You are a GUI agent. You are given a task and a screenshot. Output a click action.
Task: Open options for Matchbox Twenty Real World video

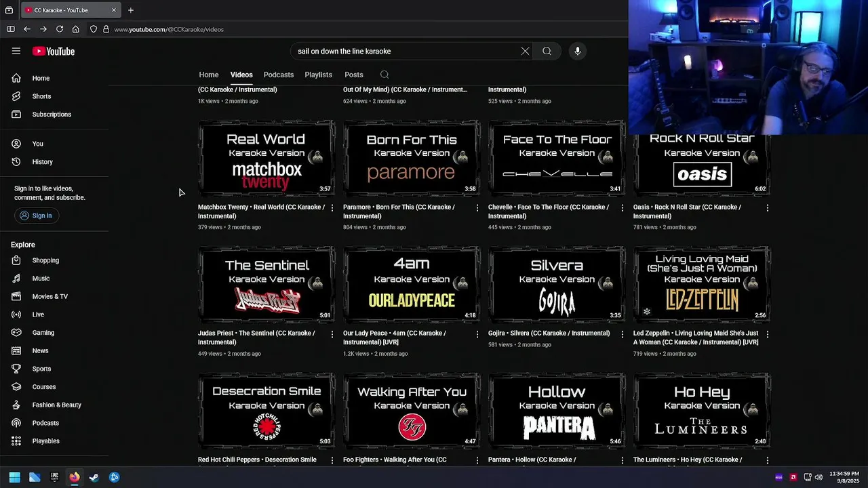point(332,208)
